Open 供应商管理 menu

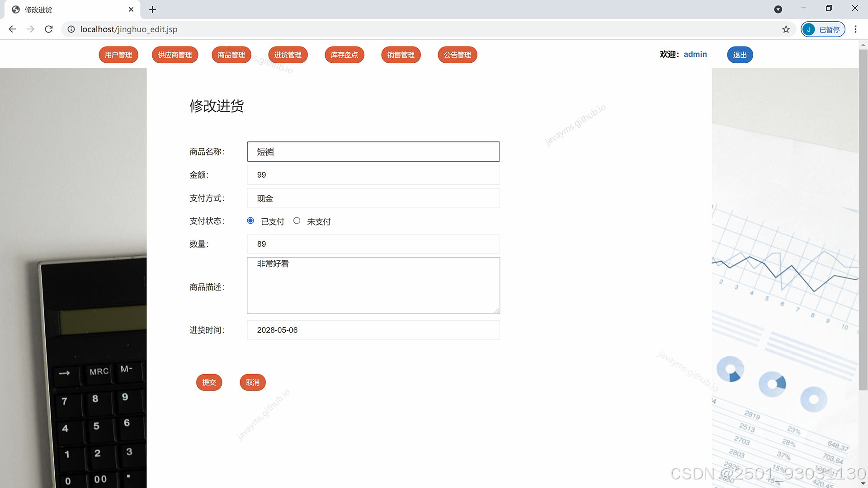pyautogui.click(x=175, y=55)
